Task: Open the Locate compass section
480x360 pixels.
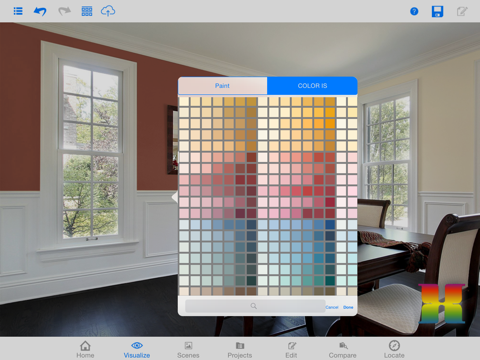Action: click(x=394, y=349)
